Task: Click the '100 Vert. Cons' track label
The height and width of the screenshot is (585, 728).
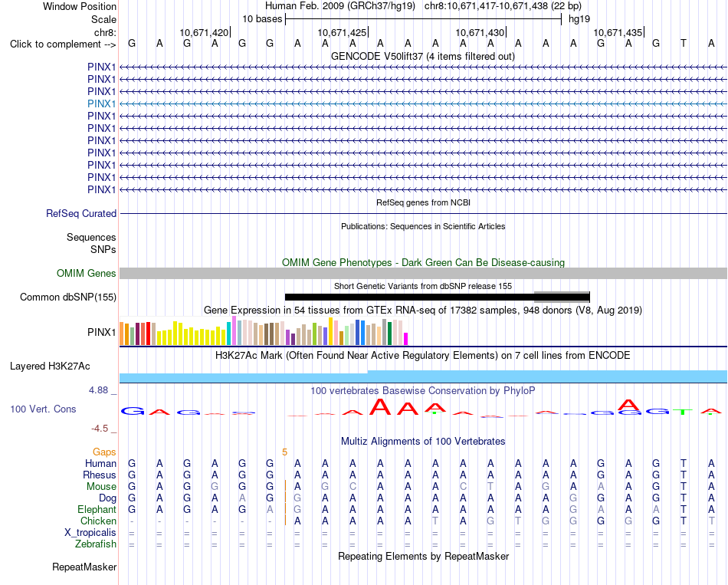Action: click(x=43, y=409)
